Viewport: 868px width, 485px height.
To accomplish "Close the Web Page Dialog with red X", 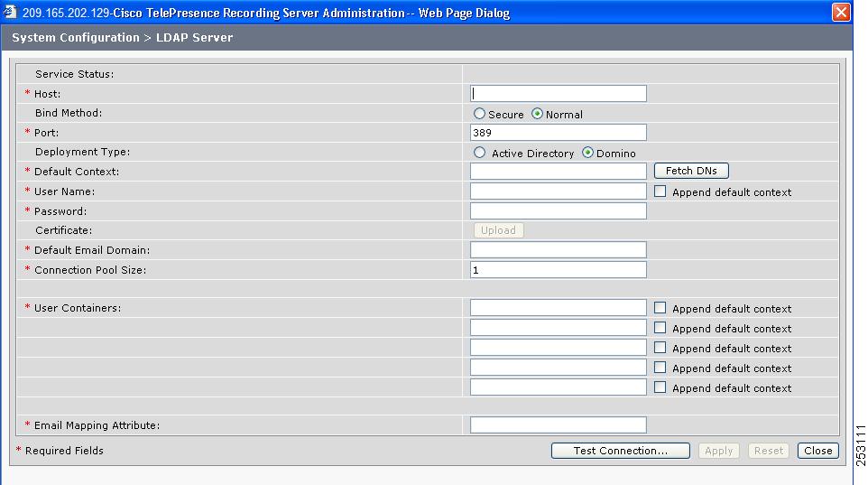I will (841, 13).
